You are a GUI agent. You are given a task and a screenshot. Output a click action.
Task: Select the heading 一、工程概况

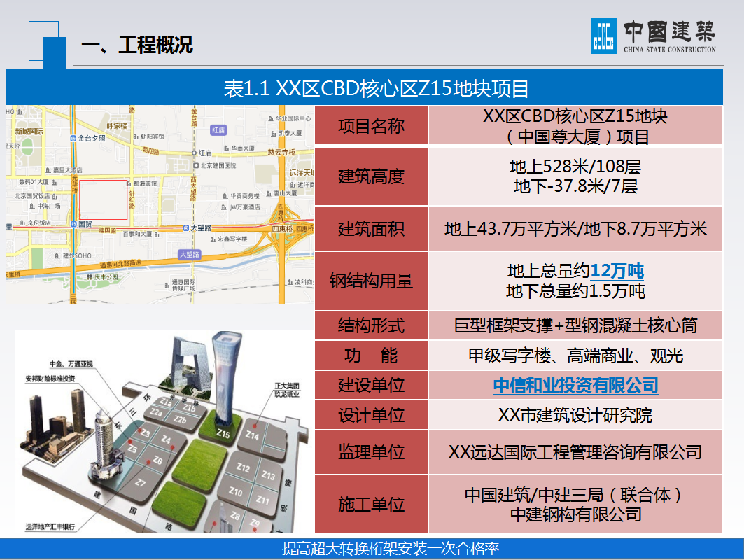pos(137,45)
